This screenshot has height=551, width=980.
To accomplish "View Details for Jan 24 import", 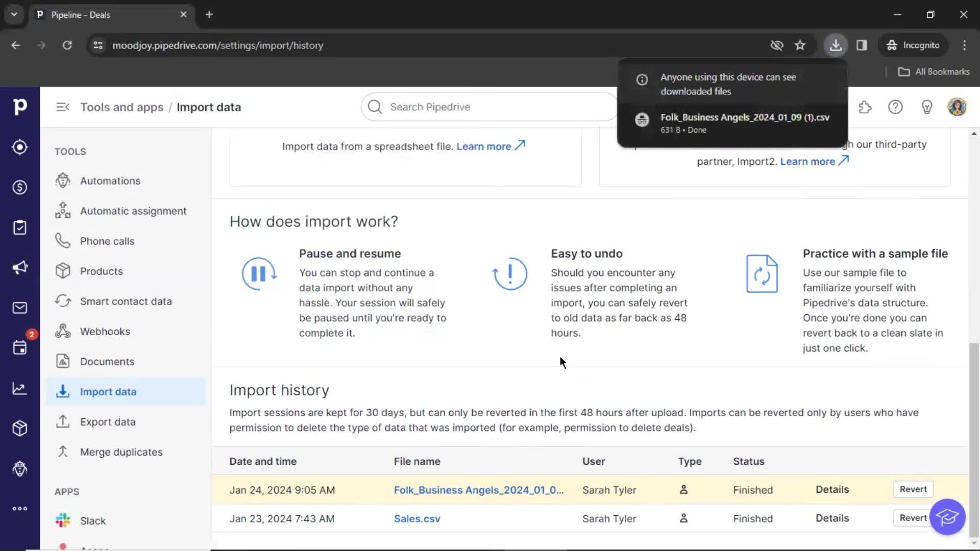I will [x=832, y=489].
